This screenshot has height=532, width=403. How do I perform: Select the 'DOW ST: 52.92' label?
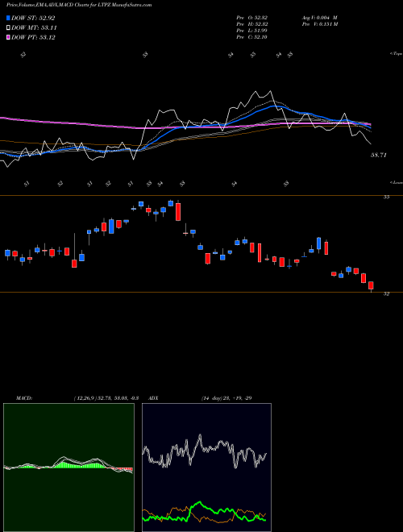[x=33, y=18]
